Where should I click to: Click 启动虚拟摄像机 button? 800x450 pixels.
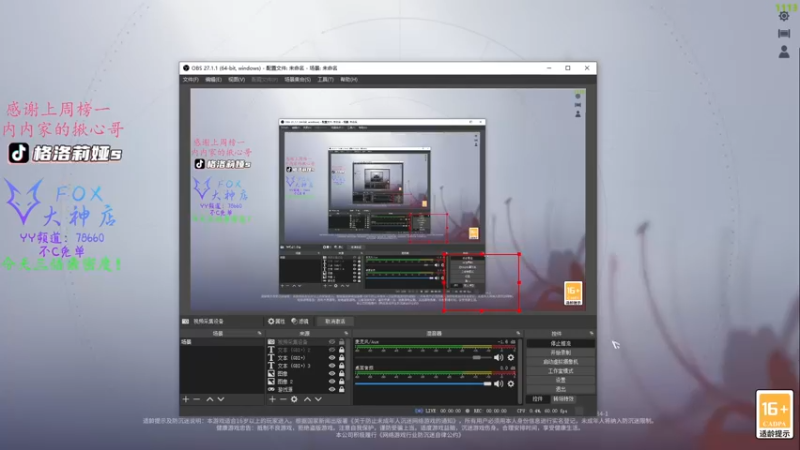pyautogui.click(x=561, y=362)
